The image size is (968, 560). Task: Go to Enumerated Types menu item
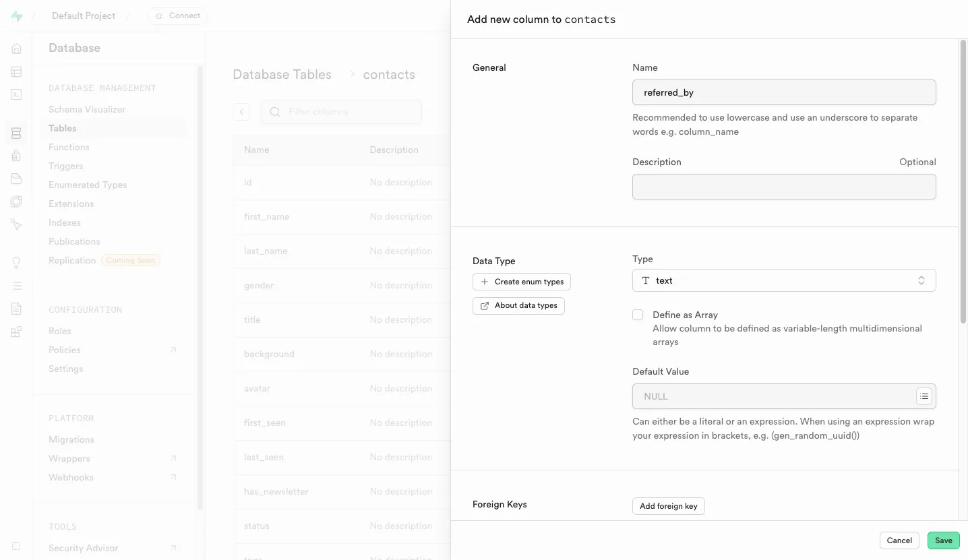88,185
